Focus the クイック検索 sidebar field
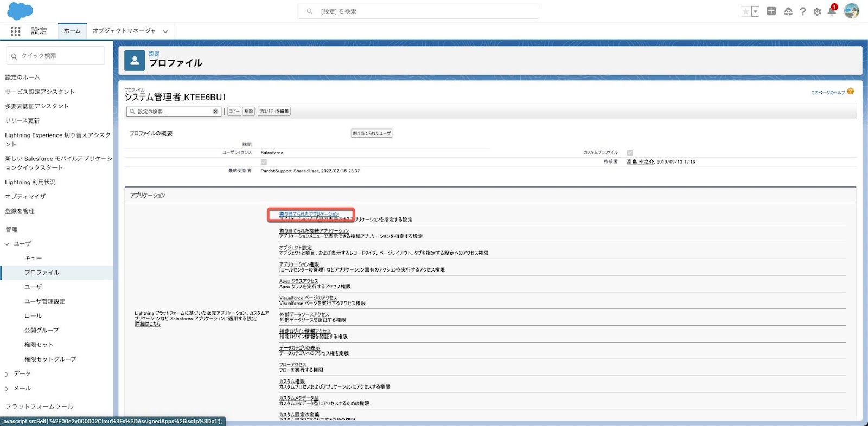 tap(55, 56)
